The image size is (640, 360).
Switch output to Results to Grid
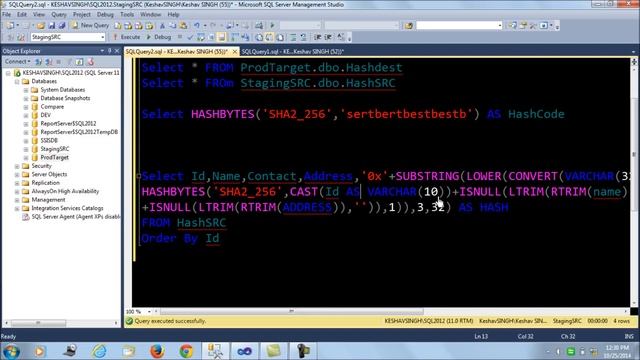[269, 37]
